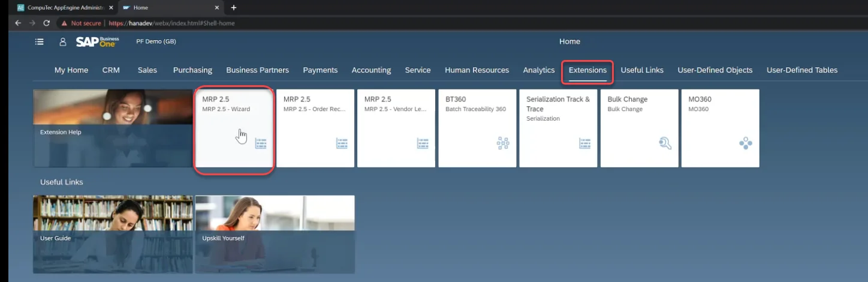The height and width of the screenshot is (282, 868).
Task: Select the User-Defined Objects tab
Action: tap(715, 70)
